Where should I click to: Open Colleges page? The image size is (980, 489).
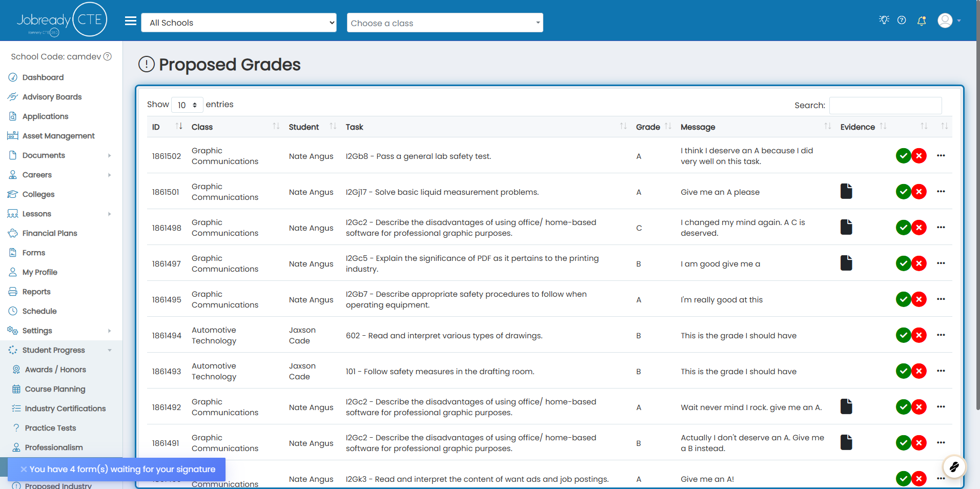pos(38,194)
